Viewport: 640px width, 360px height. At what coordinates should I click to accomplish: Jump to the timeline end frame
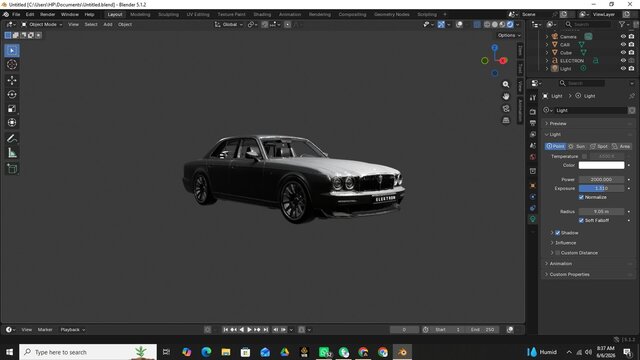click(265, 329)
